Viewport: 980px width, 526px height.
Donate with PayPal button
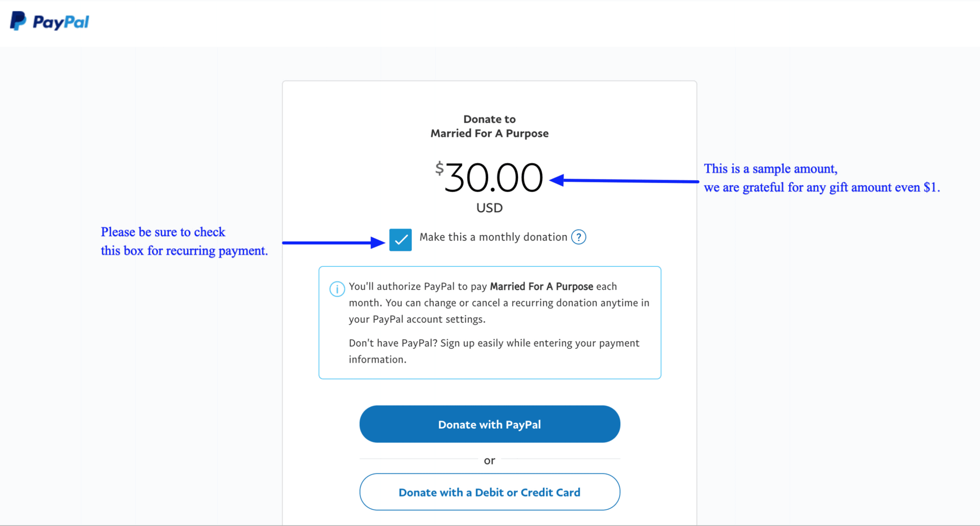click(490, 424)
